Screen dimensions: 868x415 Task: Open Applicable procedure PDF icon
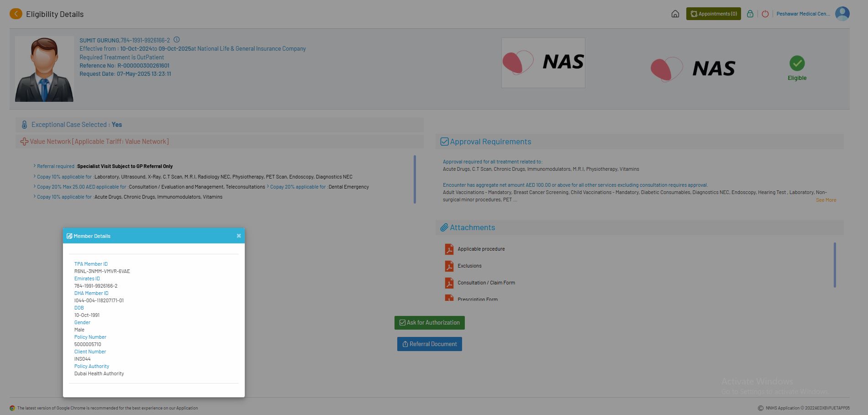click(449, 249)
